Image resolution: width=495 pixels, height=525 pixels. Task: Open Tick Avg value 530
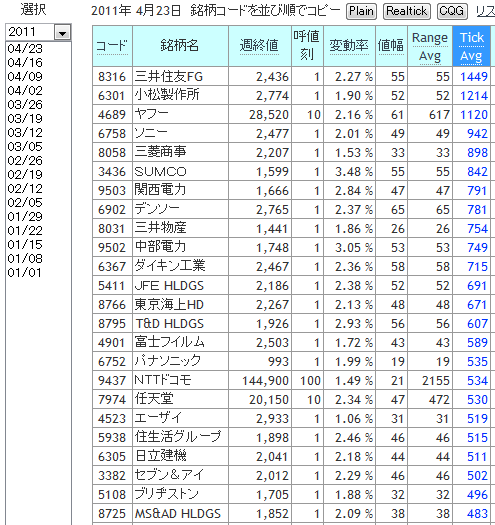point(477,400)
